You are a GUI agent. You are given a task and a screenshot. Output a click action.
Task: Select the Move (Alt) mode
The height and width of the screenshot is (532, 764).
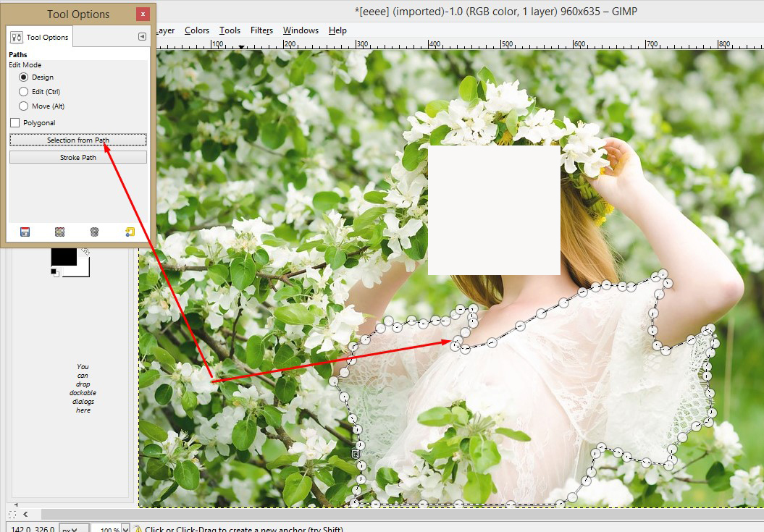pyautogui.click(x=24, y=106)
